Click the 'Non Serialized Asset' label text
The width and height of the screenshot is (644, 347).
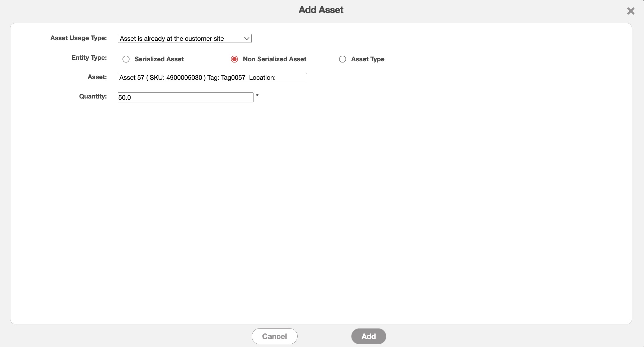[x=274, y=59]
